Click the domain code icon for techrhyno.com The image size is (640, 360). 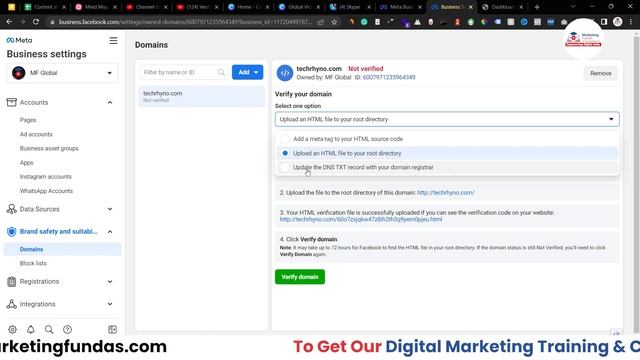tap(284, 73)
